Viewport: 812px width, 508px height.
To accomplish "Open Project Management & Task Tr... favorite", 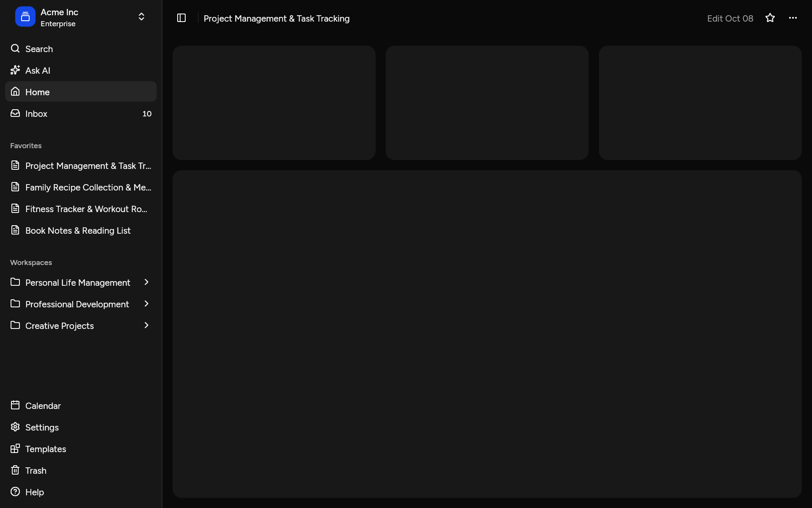I will pos(81,166).
